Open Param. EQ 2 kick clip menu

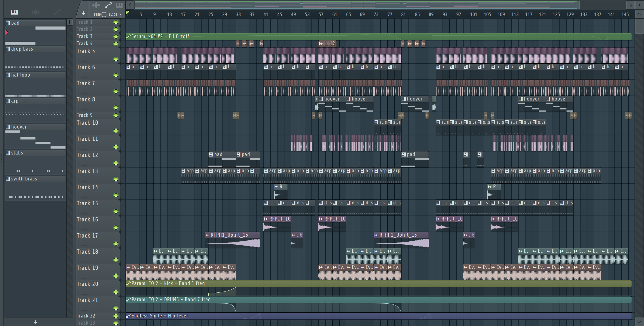point(128,283)
